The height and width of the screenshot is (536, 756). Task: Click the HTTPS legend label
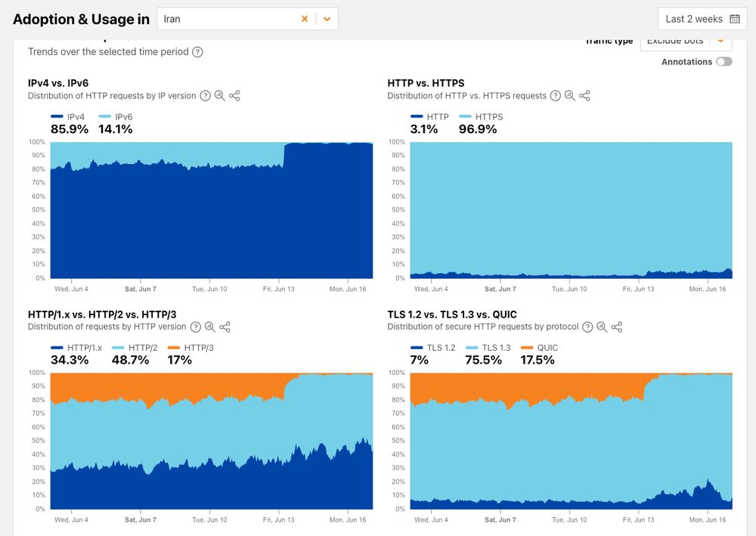[x=488, y=117]
